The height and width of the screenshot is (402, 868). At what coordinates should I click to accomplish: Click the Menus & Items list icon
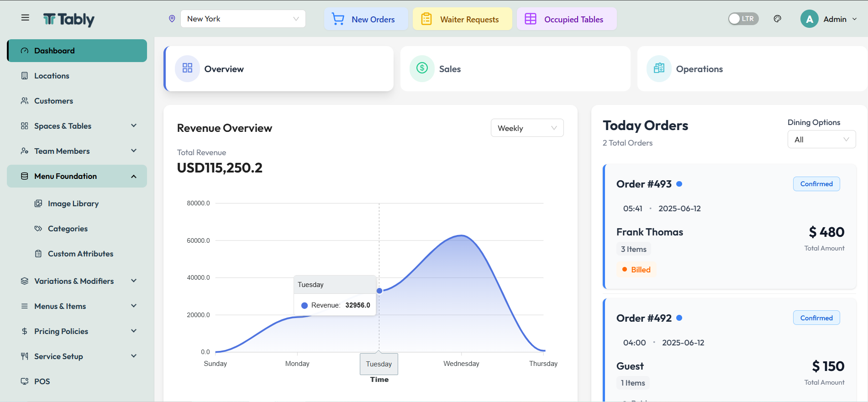(25, 306)
